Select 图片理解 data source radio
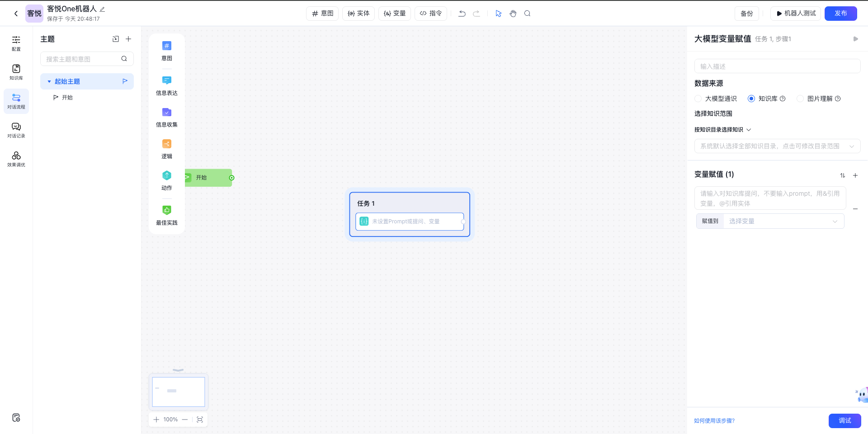The width and height of the screenshot is (868, 434). [800, 99]
